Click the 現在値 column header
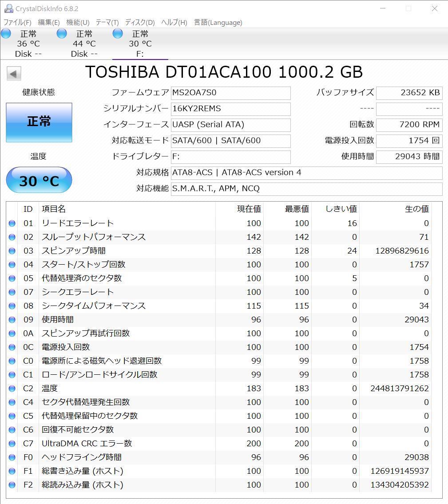The width and height of the screenshot is (448, 504). 239,209
